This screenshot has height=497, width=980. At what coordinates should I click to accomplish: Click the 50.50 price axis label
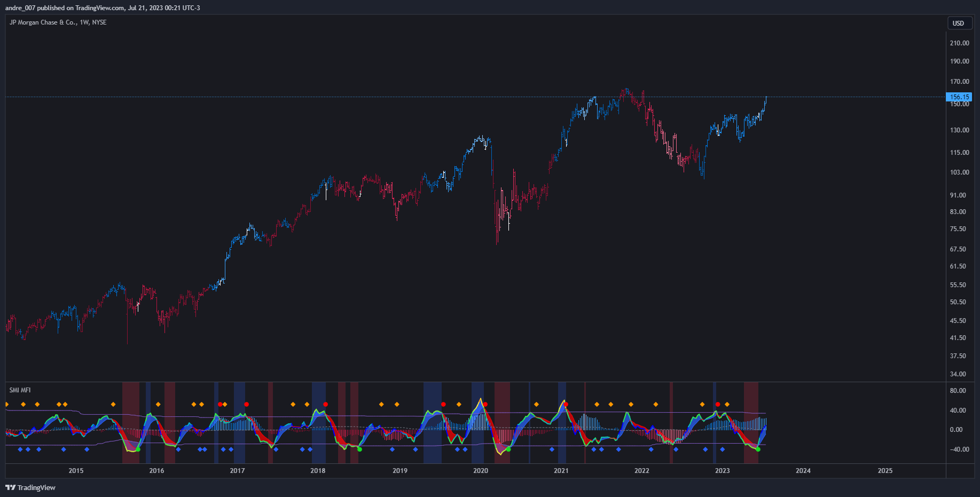pos(958,302)
